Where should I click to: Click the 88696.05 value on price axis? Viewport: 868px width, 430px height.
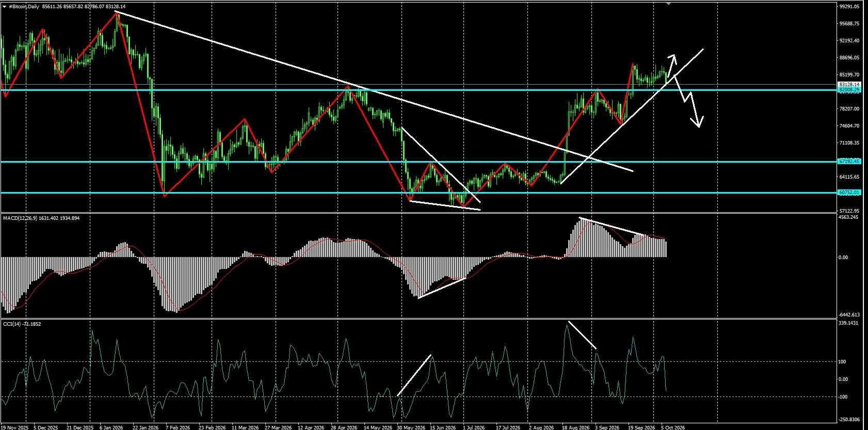pos(849,58)
